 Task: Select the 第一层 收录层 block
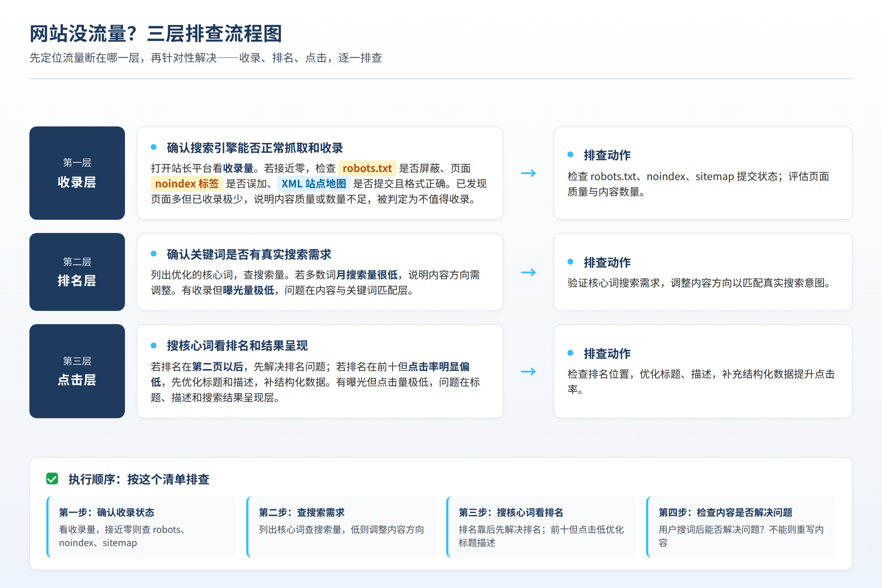pyautogui.click(x=77, y=173)
